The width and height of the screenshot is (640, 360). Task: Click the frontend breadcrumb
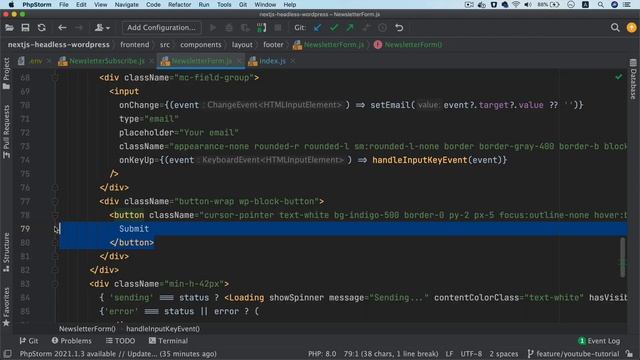tap(135, 44)
